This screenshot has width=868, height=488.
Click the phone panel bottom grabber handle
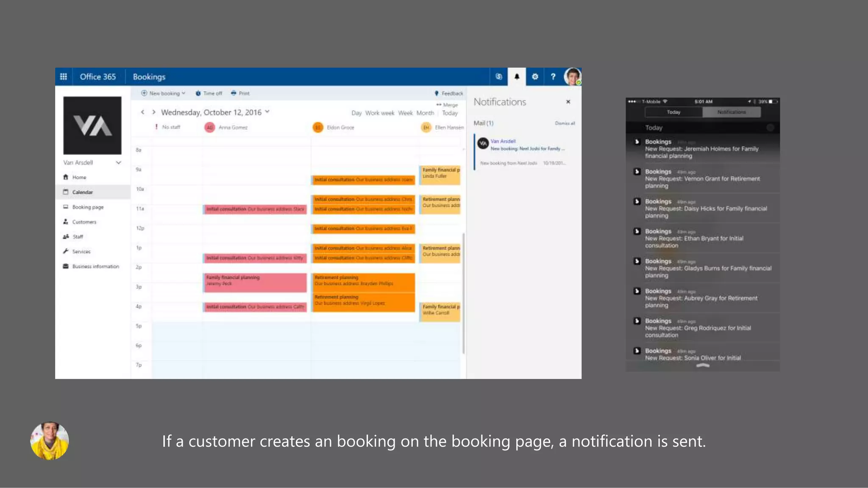coord(703,365)
